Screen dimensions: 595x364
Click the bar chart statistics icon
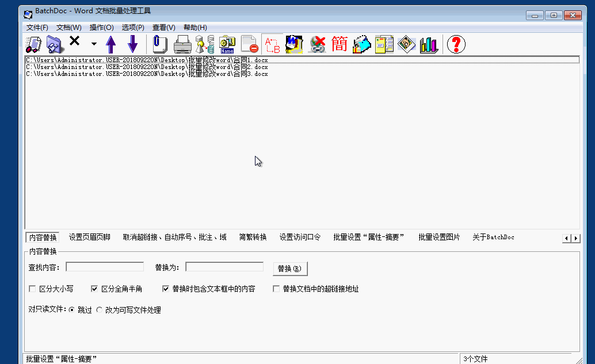(x=429, y=44)
